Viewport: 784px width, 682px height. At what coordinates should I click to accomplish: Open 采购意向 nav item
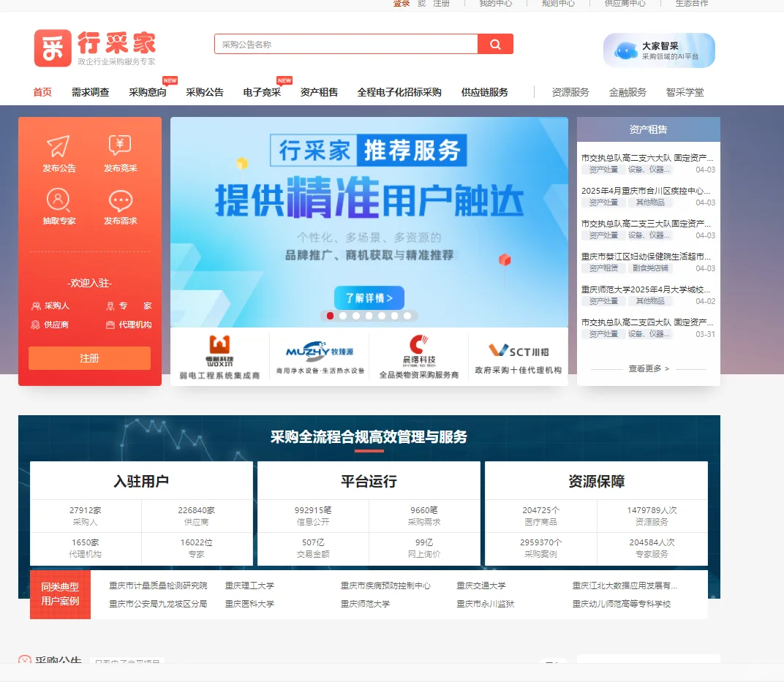(x=148, y=92)
